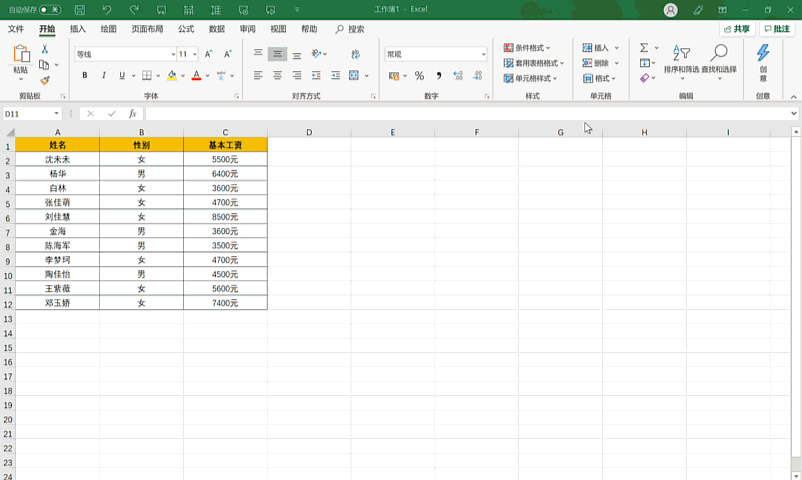Click the 搜索 search box
This screenshot has width=802, height=480.
click(350, 29)
